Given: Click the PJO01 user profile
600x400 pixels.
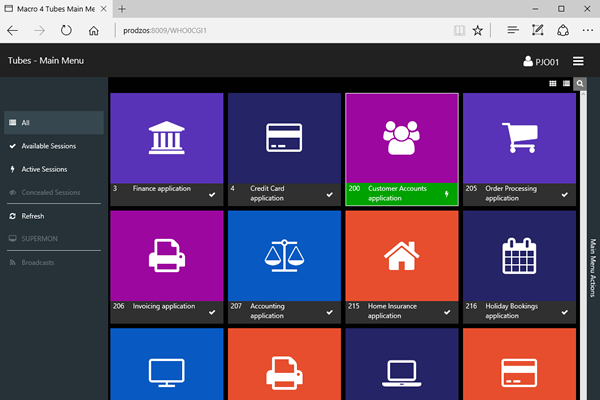Looking at the screenshot, I should [x=541, y=62].
